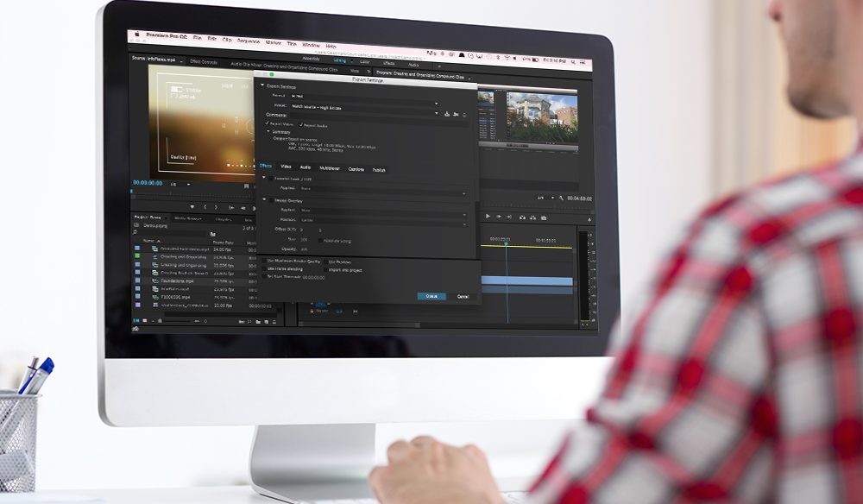Click the delete preset trash icon
Image resolution: width=863 pixels, height=504 pixels.
point(464,114)
